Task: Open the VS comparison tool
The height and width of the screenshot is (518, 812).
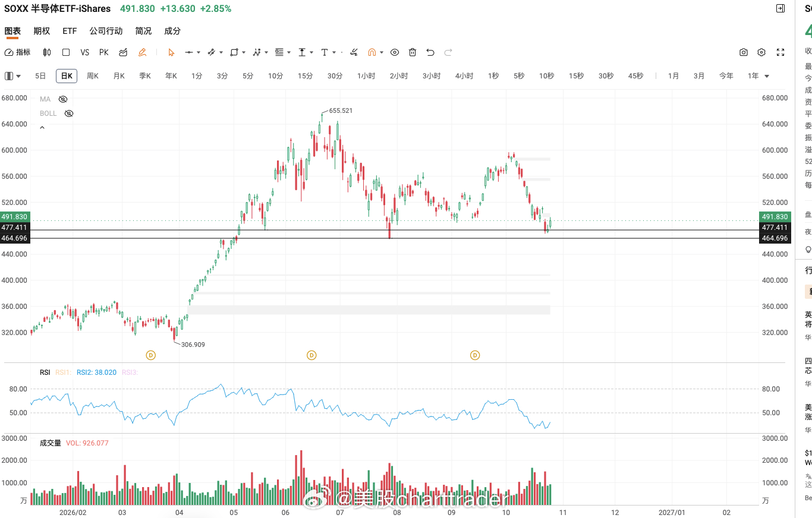Action: click(85, 52)
